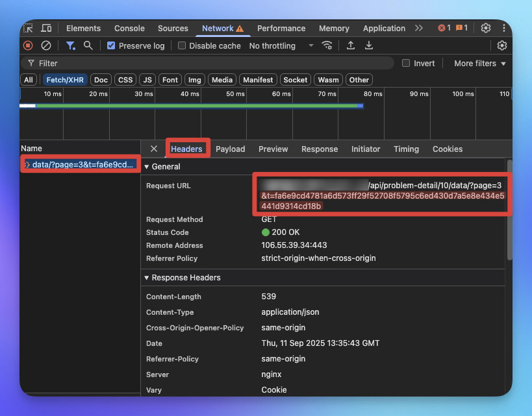
Task: Import a HAR file with upload icon
Action: click(351, 45)
